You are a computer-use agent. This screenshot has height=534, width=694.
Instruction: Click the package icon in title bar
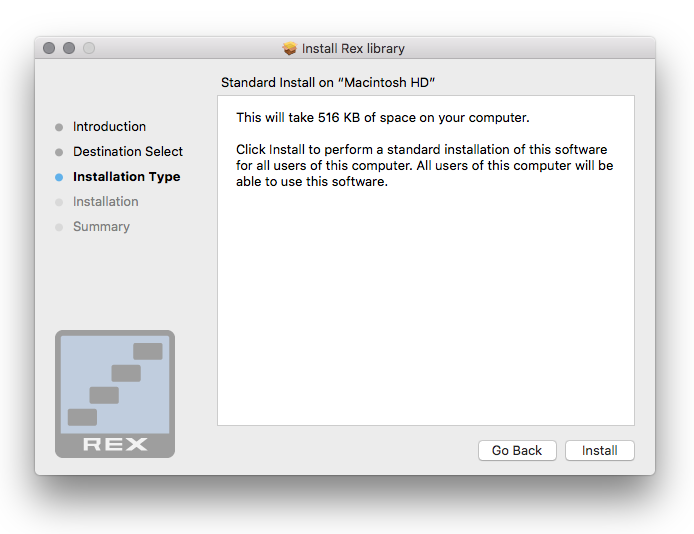click(x=289, y=48)
